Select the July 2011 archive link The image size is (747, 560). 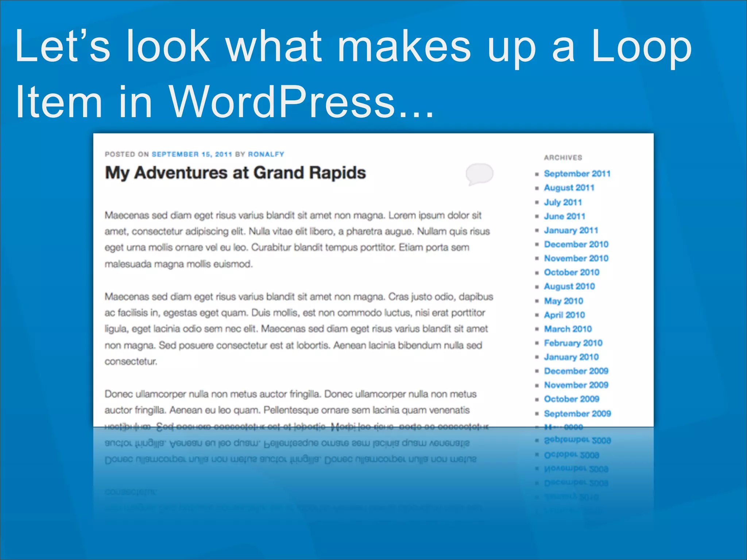point(563,202)
